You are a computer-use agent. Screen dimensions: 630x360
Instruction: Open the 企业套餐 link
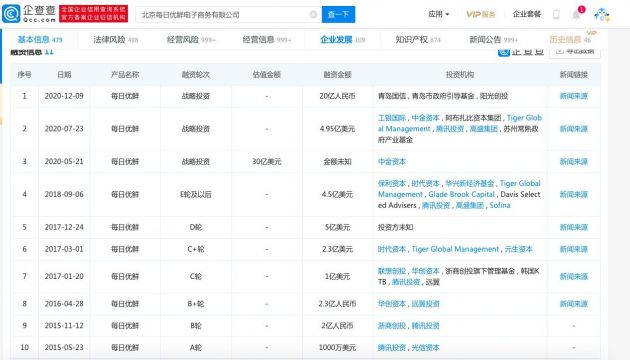pos(527,14)
